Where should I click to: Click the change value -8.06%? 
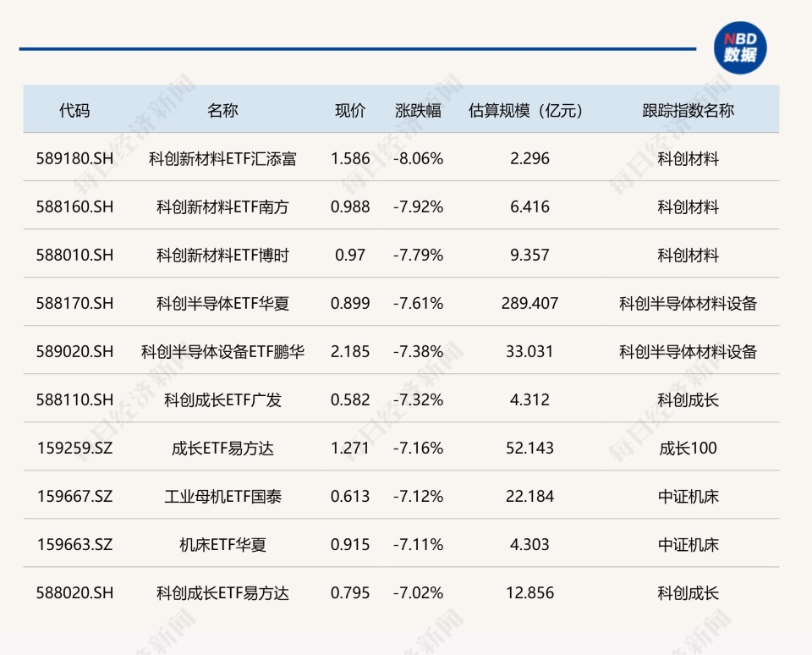(418, 158)
